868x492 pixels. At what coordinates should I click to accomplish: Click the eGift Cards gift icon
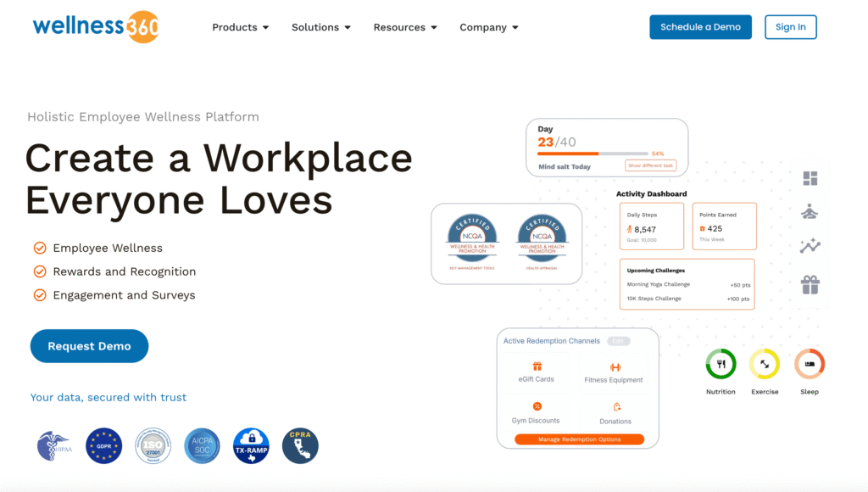pyautogui.click(x=537, y=366)
